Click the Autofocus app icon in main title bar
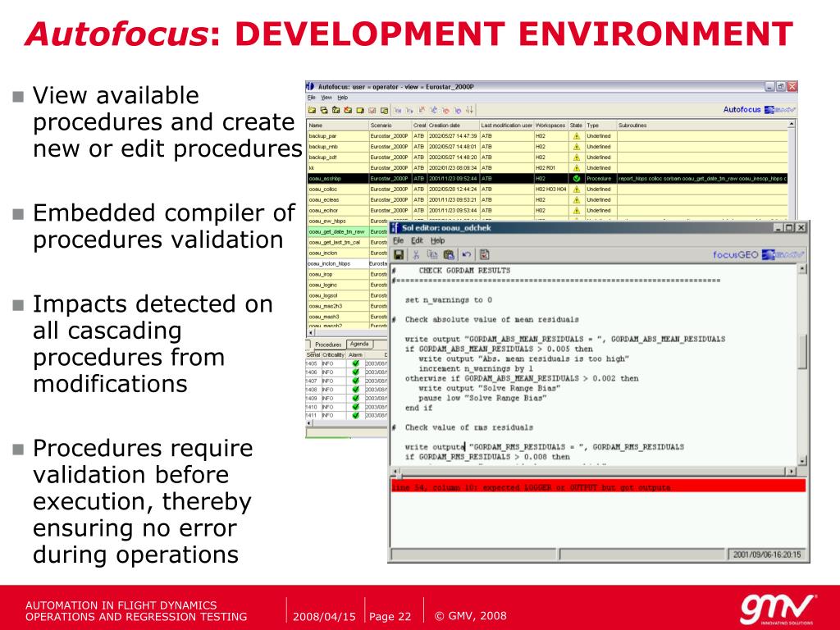The width and height of the screenshot is (840, 630). (x=310, y=86)
